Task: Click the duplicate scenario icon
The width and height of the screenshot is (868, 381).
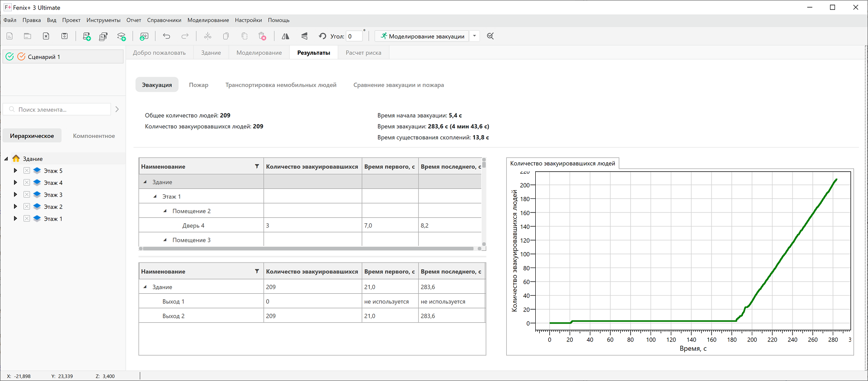Action: pyautogui.click(x=104, y=36)
